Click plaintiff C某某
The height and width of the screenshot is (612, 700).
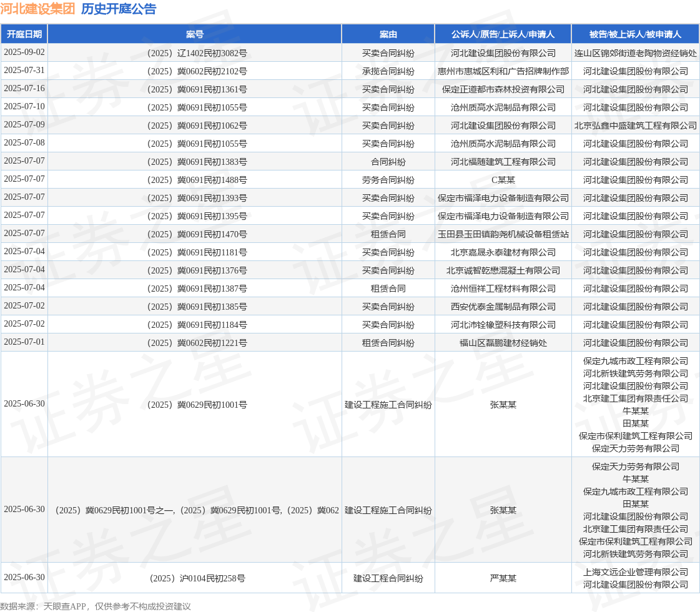503,180
